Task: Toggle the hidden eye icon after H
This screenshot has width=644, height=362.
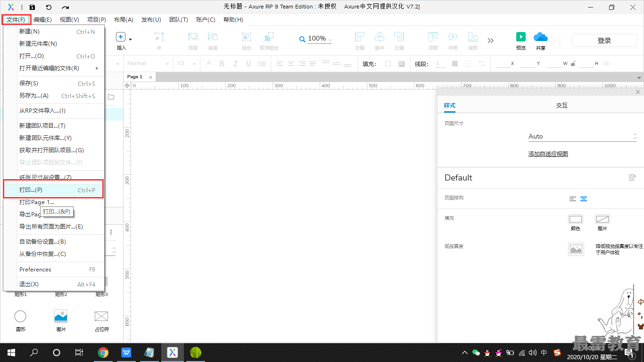Action: pyautogui.click(x=607, y=64)
